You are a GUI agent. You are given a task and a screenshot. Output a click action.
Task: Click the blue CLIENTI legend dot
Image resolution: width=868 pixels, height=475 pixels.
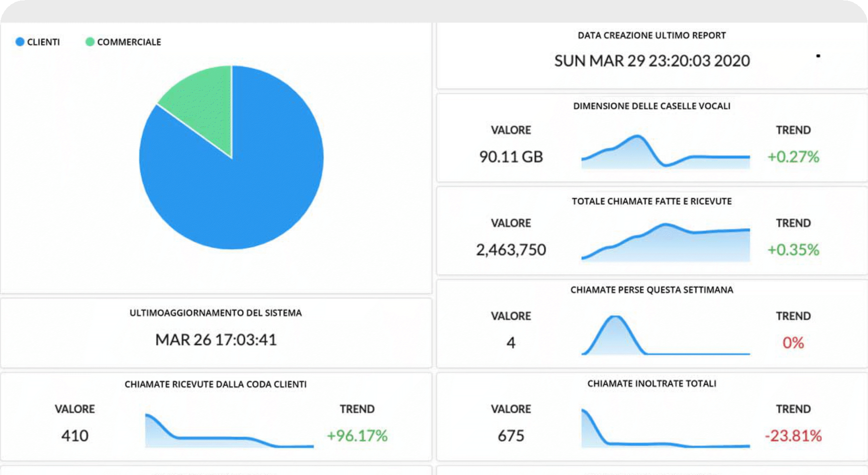[x=19, y=42]
